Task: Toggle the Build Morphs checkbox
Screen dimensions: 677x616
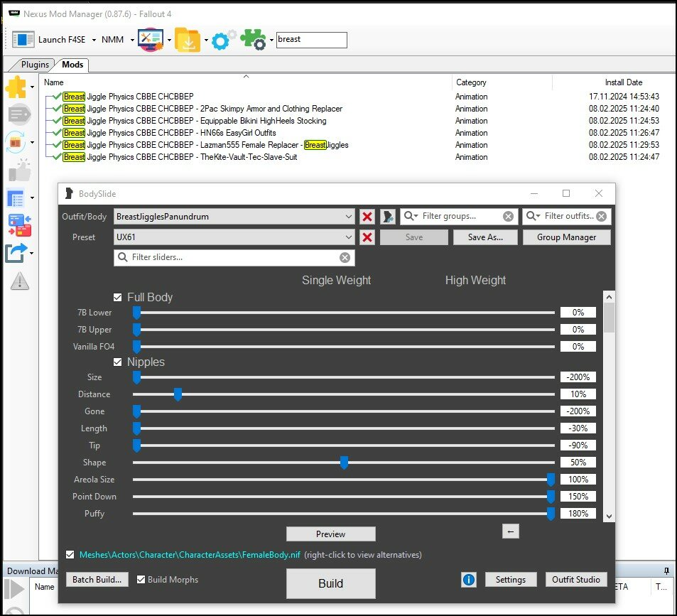Action: coord(141,580)
